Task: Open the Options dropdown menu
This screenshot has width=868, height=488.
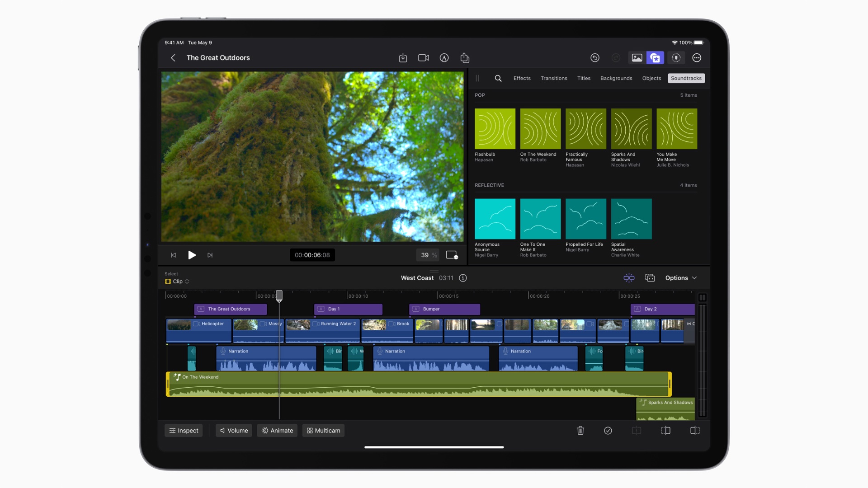Action: coord(679,278)
